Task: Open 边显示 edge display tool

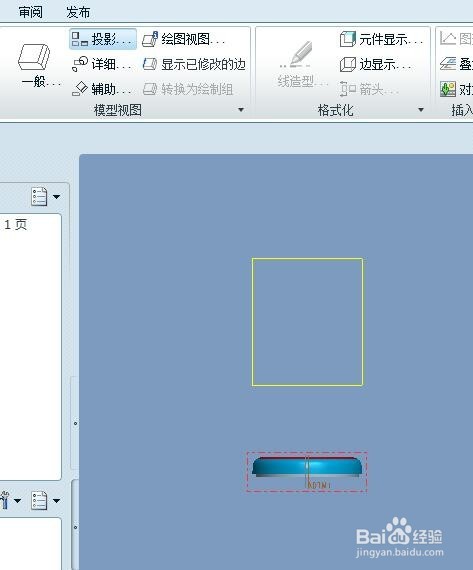Action: click(x=376, y=64)
